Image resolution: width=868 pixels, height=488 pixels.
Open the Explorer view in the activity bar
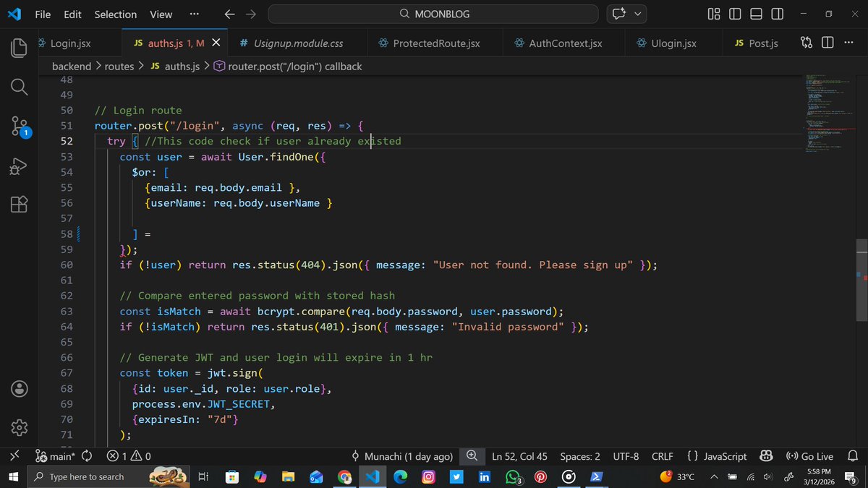click(x=20, y=48)
